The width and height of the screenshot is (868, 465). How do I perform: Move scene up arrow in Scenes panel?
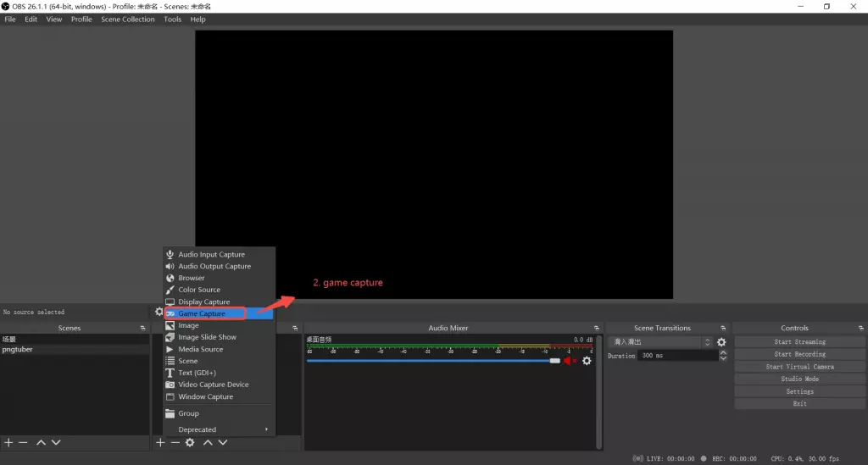tap(41, 443)
